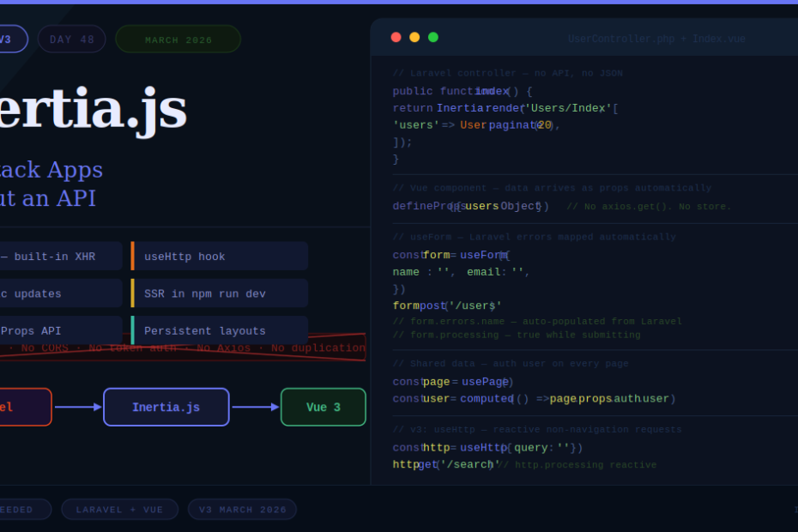Open the Persistent layouts feature card
The height and width of the screenshot is (532, 798).
[220, 330]
